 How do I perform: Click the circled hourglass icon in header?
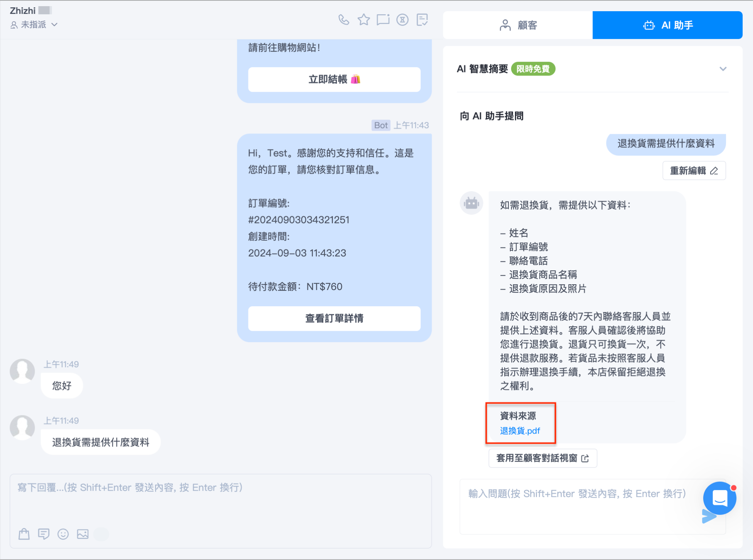(402, 20)
